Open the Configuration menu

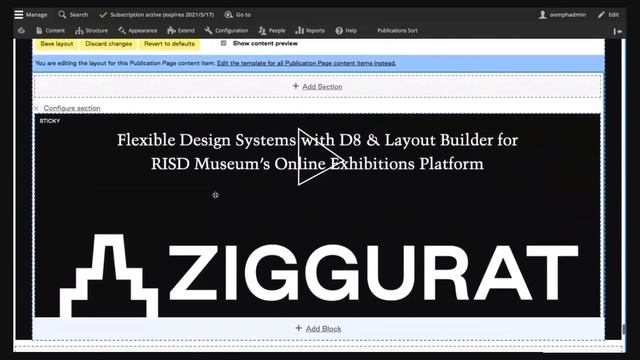(x=226, y=31)
